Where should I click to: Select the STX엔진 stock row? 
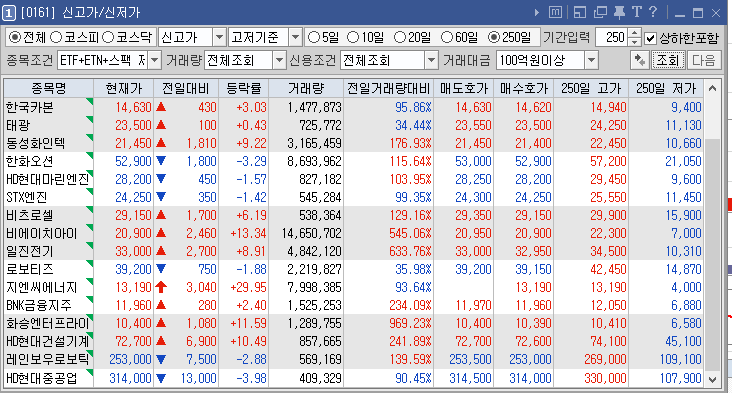coord(353,197)
